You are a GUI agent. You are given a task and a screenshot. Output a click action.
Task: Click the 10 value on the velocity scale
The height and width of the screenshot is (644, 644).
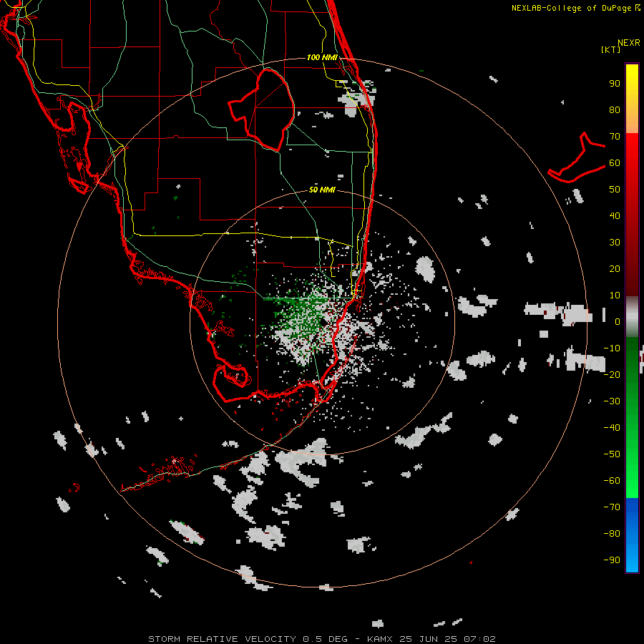coord(615,296)
